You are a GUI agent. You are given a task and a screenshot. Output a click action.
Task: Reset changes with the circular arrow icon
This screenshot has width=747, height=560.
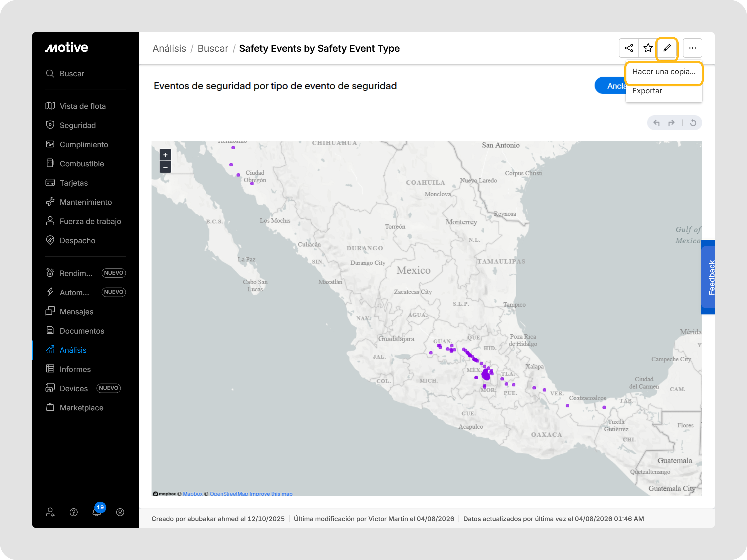pyautogui.click(x=693, y=123)
